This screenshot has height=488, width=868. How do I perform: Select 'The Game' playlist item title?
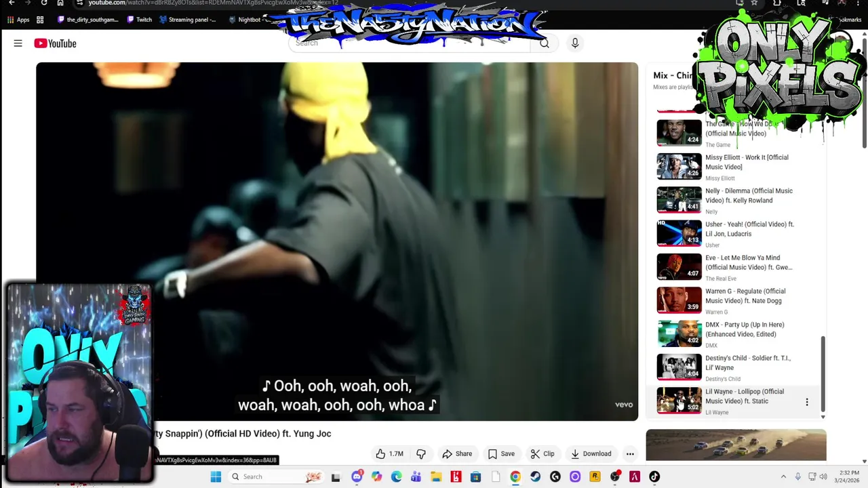(739, 129)
